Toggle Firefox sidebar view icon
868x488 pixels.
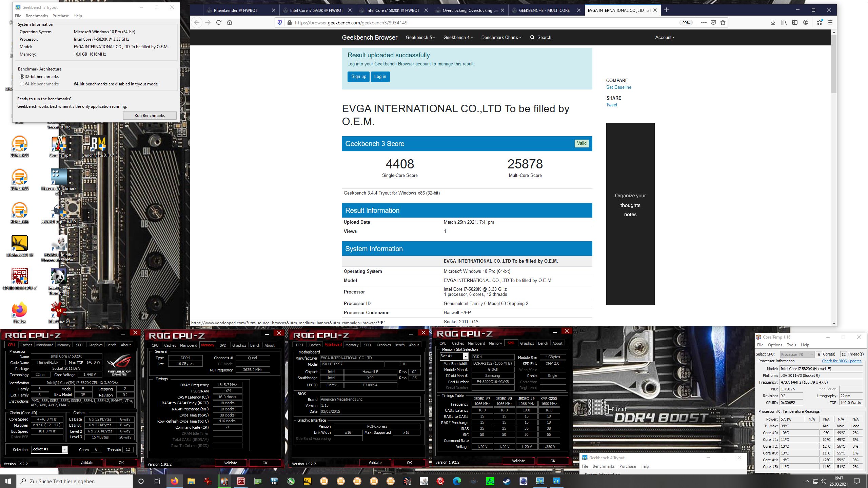[x=795, y=22]
